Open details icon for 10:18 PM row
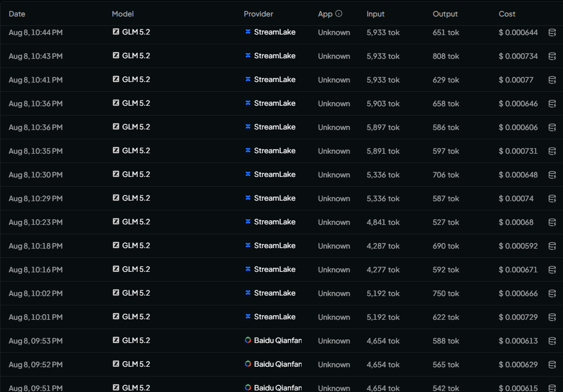 coord(552,246)
